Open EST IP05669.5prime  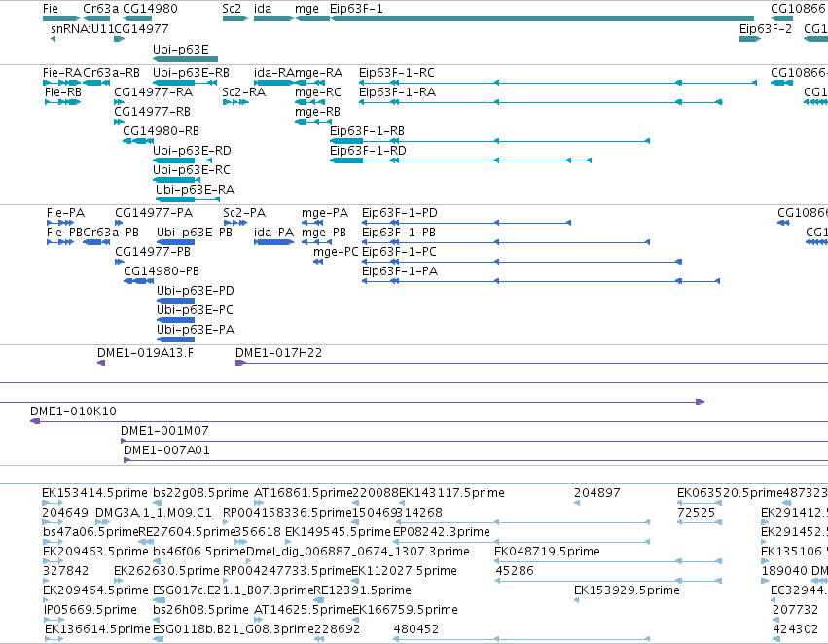click(x=54, y=621)
